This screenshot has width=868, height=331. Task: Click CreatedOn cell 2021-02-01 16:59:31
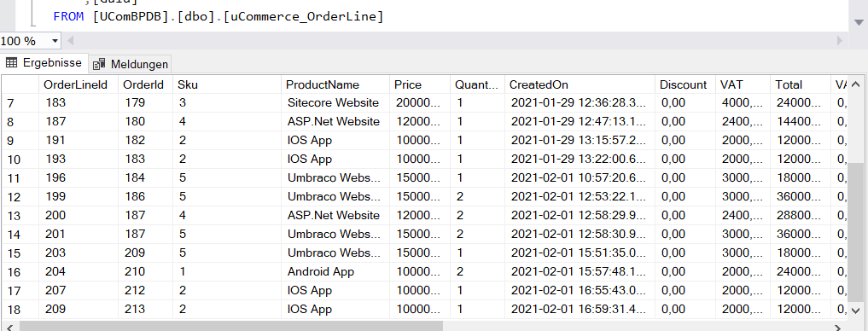point(580,310)
